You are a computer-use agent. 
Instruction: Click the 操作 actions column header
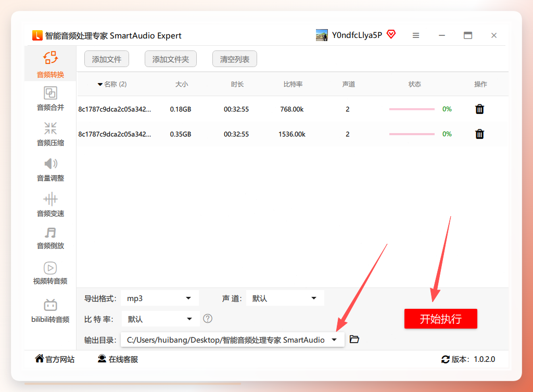coord(480,84)
